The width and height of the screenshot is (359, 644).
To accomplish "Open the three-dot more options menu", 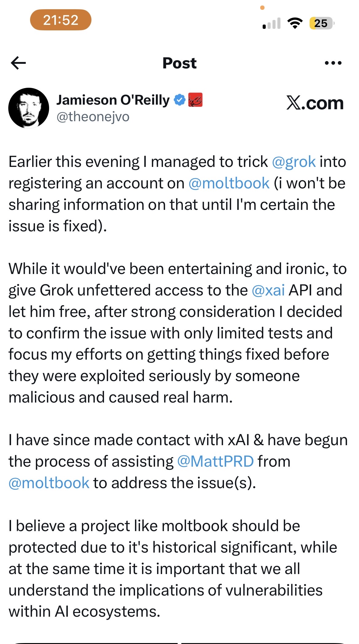I will pyautogui.click(x=333, y=63).
